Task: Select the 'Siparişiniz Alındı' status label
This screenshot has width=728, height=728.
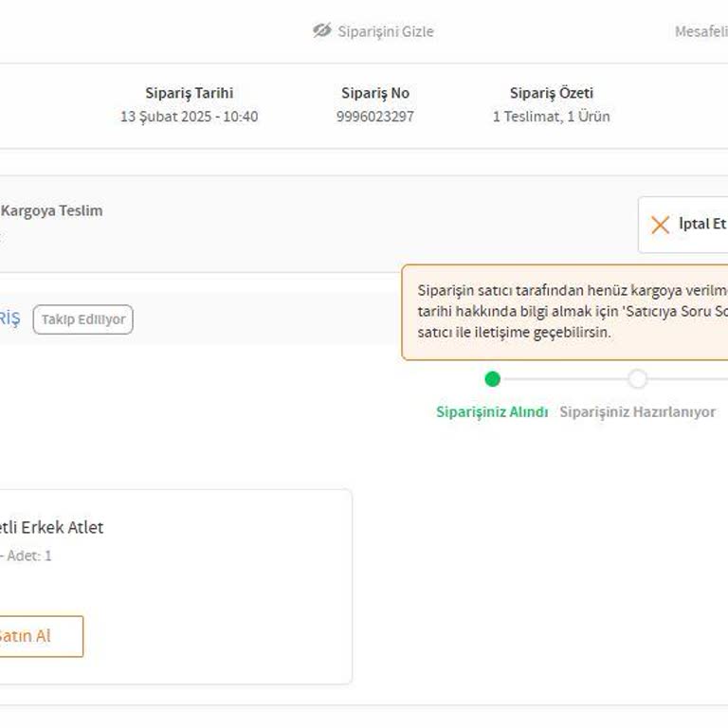Action: click(x=492, y=412)
